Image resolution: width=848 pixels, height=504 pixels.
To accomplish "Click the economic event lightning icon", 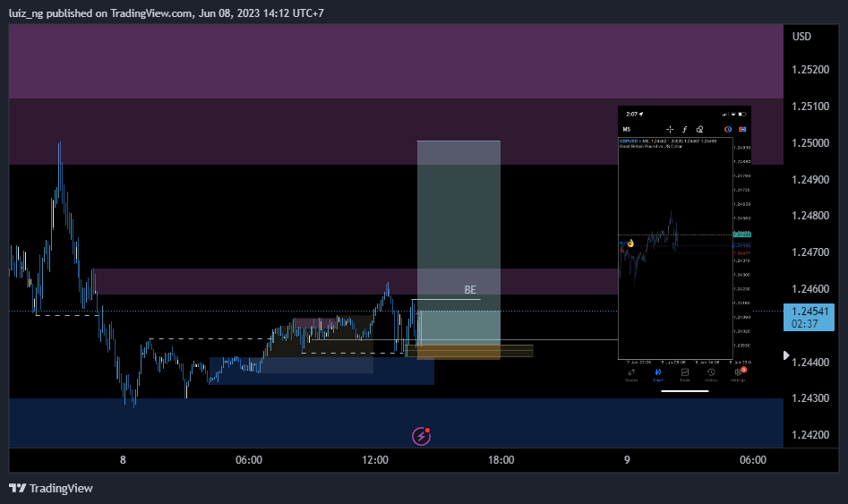I will [x=421, y=436].
